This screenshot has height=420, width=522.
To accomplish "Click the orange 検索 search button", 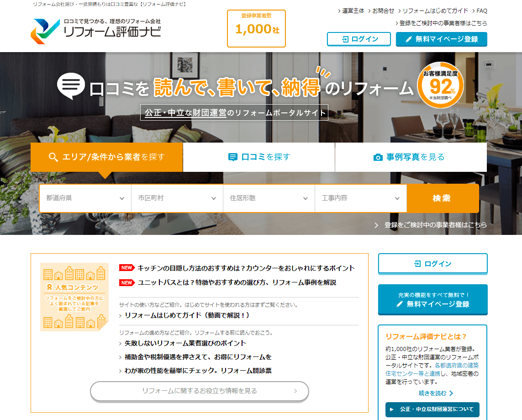I will [x=442, y=198].
